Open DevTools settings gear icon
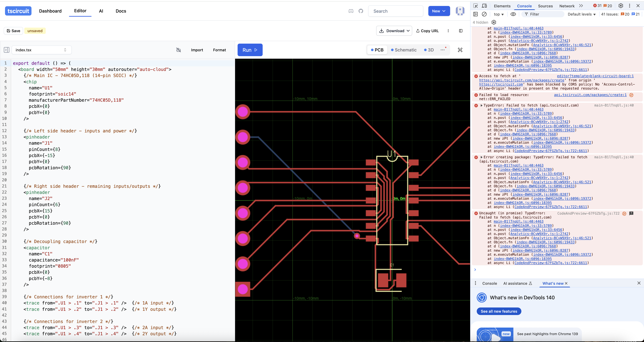The width and height of the screenshot is (644, 342). [x=621, y=6]
